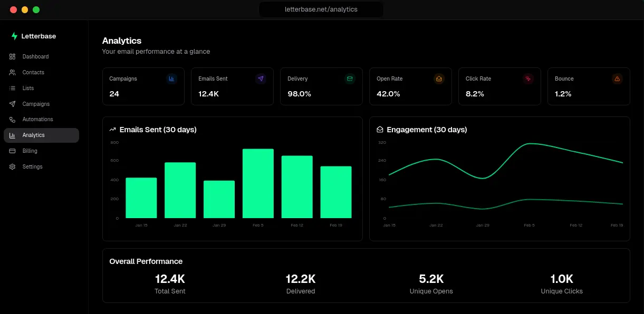This screenshot has height=314, width=644.
Task: Click the Billing card icon
Action: click(12, 151)
